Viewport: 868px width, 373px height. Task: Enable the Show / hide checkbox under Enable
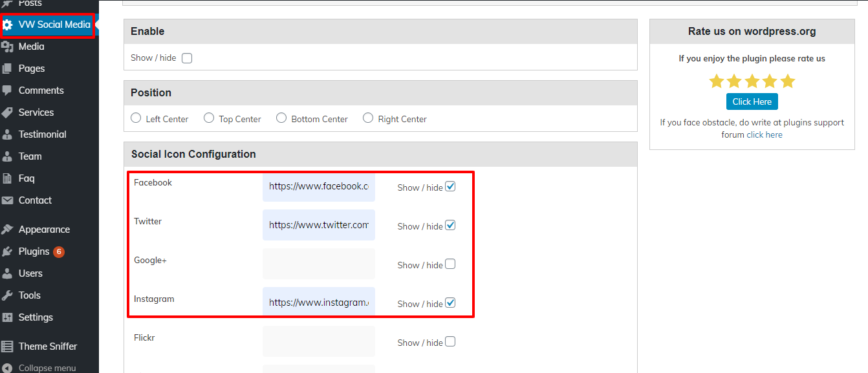[187, 58]
